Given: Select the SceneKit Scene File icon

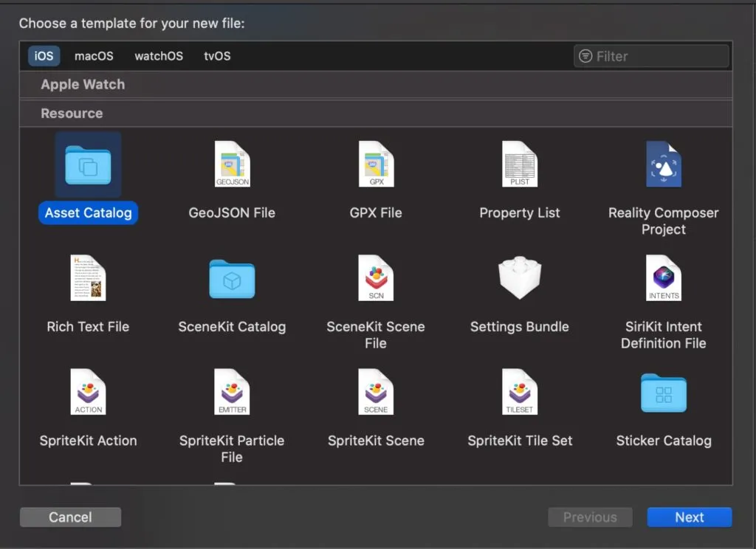Looking at the screenshot, I should 376,278.
